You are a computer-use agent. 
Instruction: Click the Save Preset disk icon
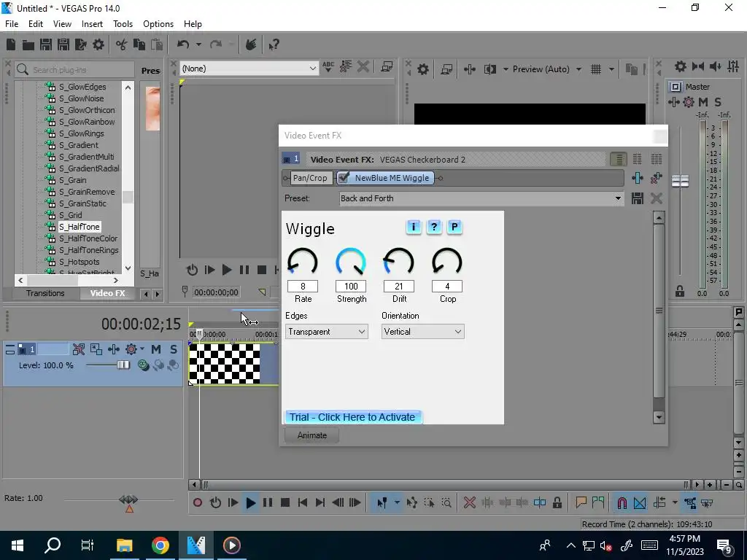[638, 198]
